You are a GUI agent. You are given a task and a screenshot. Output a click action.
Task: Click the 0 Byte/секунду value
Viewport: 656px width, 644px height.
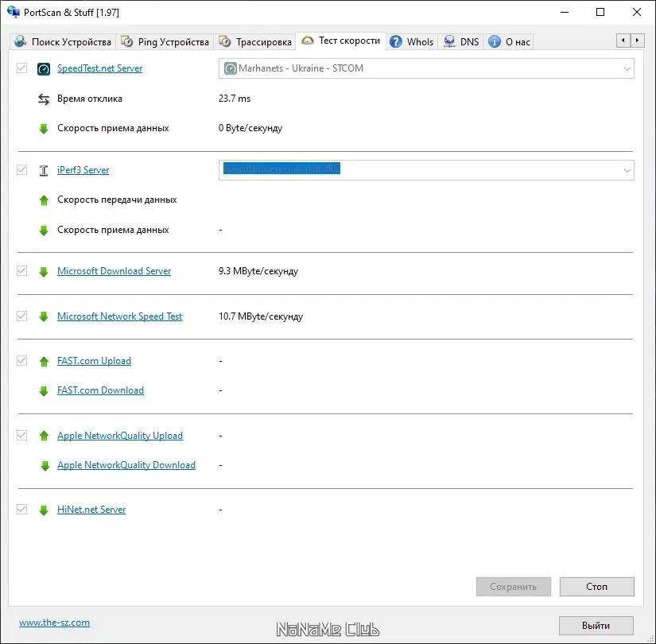[x=250, y=128]
